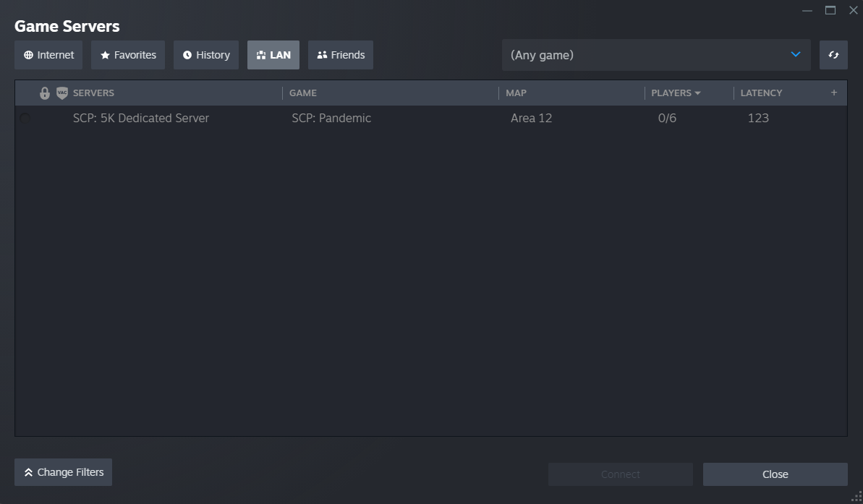
Task: Expand the Change Filters panel
Action: tap(63, 472)
